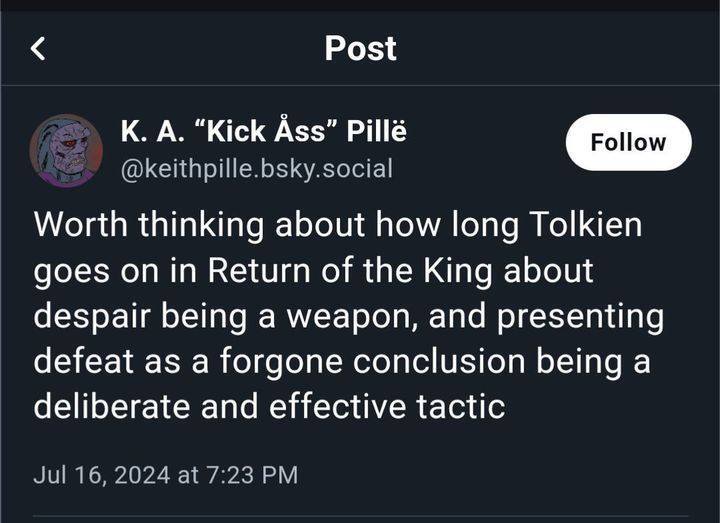720x523 pixels.
Task: Open the K. A. "Kick Åss" Pillë display name
Action: [x=263, y=132]
